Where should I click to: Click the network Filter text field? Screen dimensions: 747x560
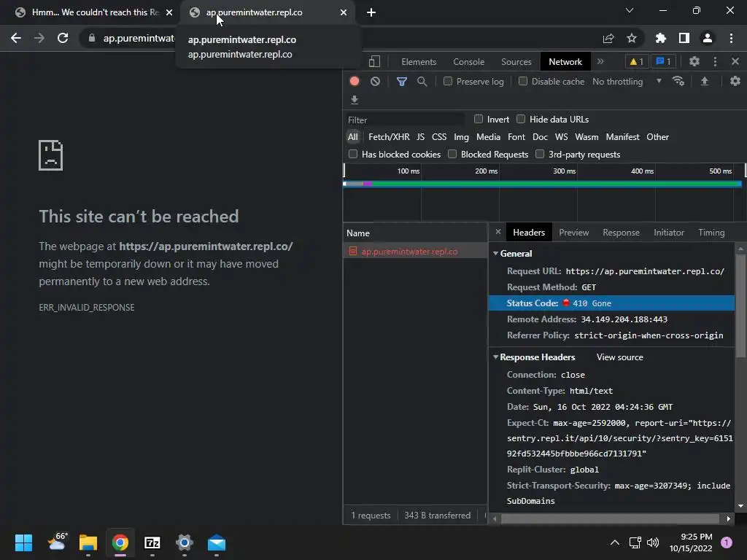pos(405,120)
